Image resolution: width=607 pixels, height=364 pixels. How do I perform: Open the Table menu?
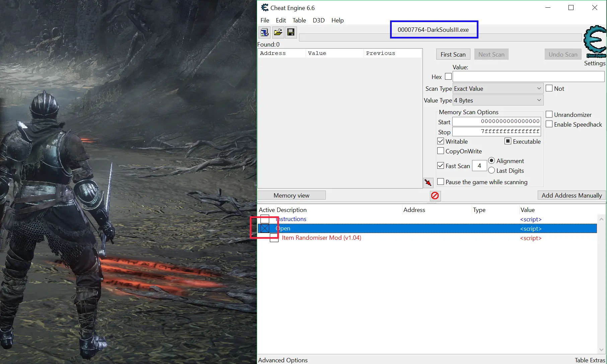coord(299,20)
